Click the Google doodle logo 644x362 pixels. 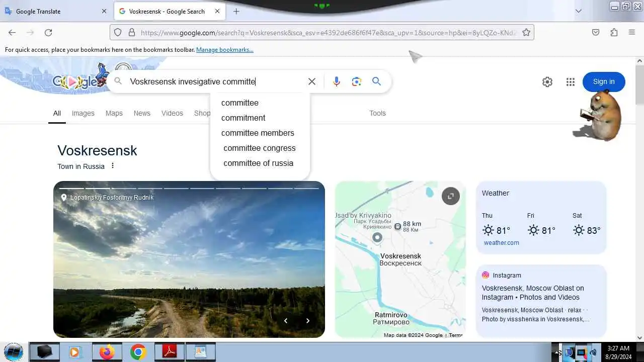point(79,80)
